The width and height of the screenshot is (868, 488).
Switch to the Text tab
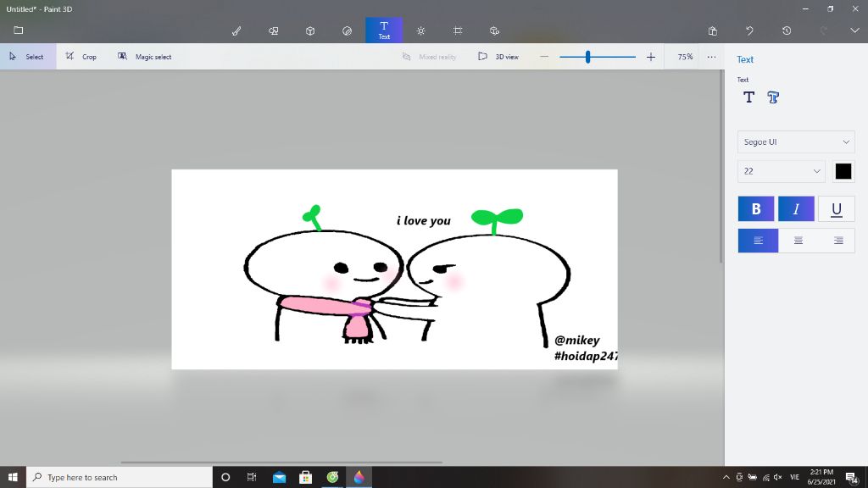(384, 30)
